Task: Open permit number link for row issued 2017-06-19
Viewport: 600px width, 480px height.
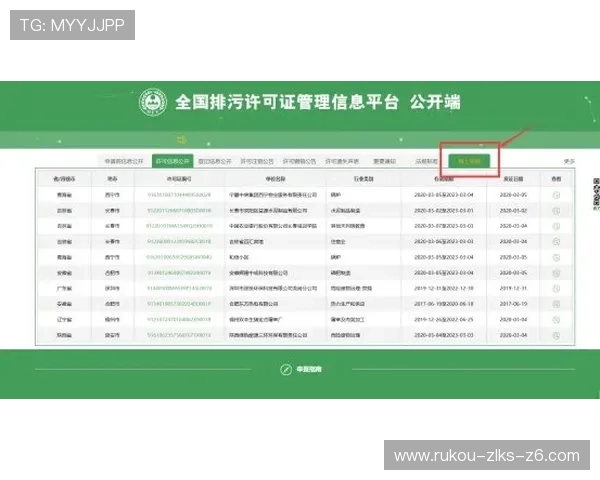Action: click(x=179, y=304)
